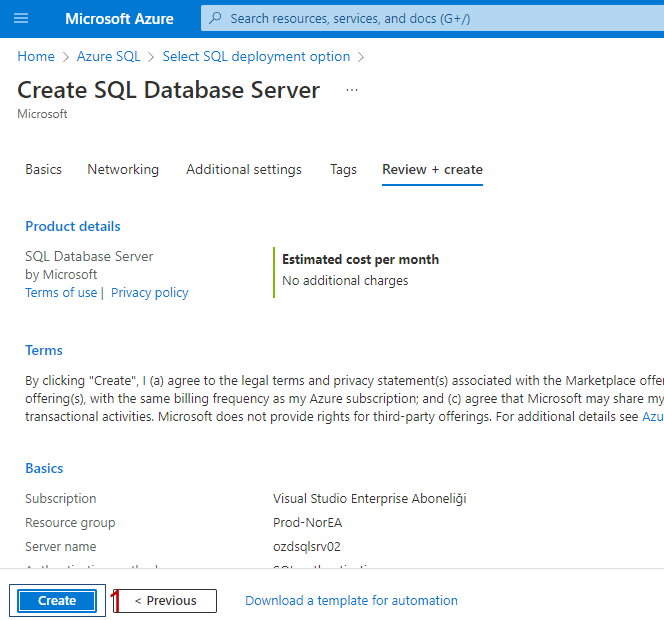Image resolution: width=664 pixels, height=620 pixels.
Task: Select 'Visual Studio Enterprise Aboneliği' subscription value
Action: pyautogui.click(x=370, y=498)
